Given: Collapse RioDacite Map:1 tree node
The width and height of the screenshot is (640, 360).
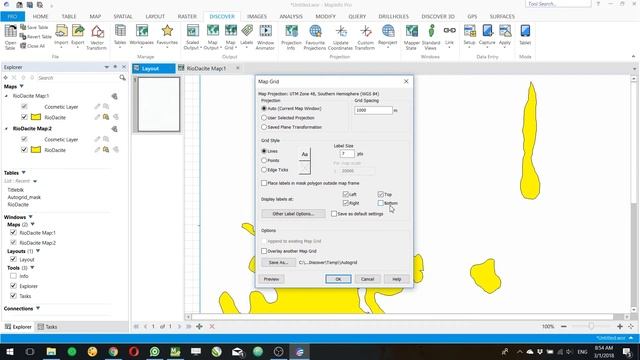Looking at the screenshot, I should (6, 96).
